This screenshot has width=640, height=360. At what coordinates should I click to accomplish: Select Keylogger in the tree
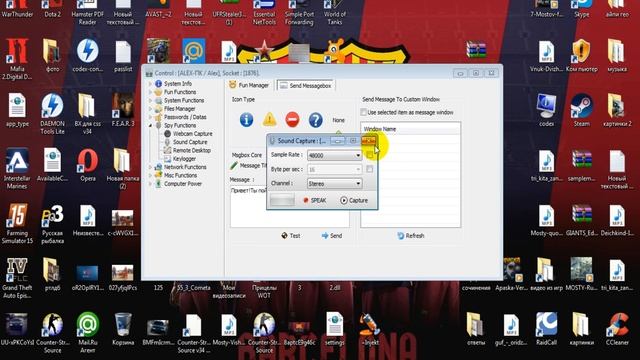(184, 159)
